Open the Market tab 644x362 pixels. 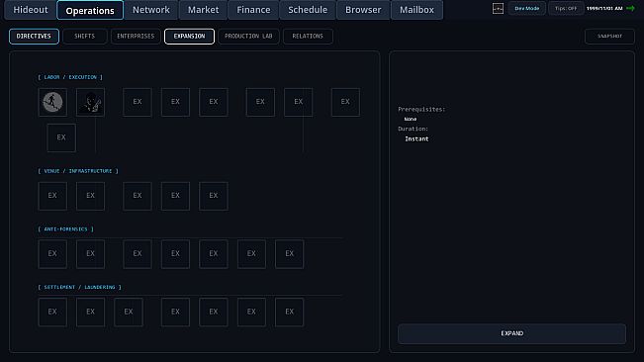[204, 10]
